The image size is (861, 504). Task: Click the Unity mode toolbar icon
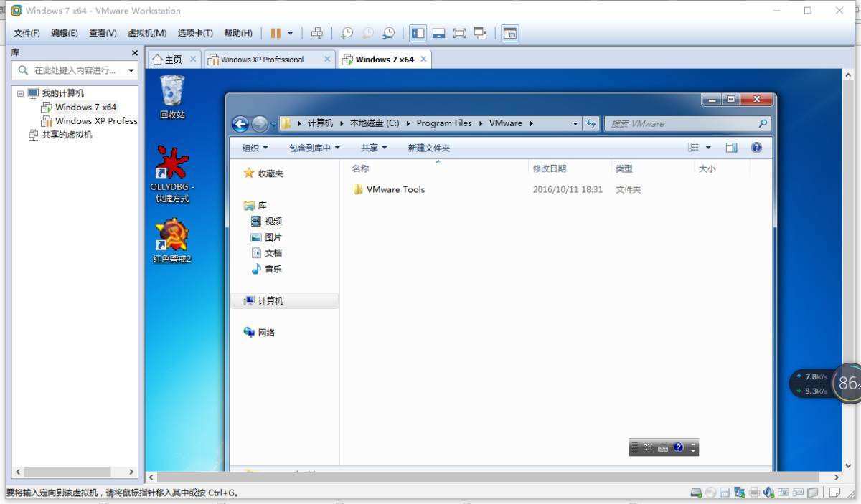[x=480, y=33]
